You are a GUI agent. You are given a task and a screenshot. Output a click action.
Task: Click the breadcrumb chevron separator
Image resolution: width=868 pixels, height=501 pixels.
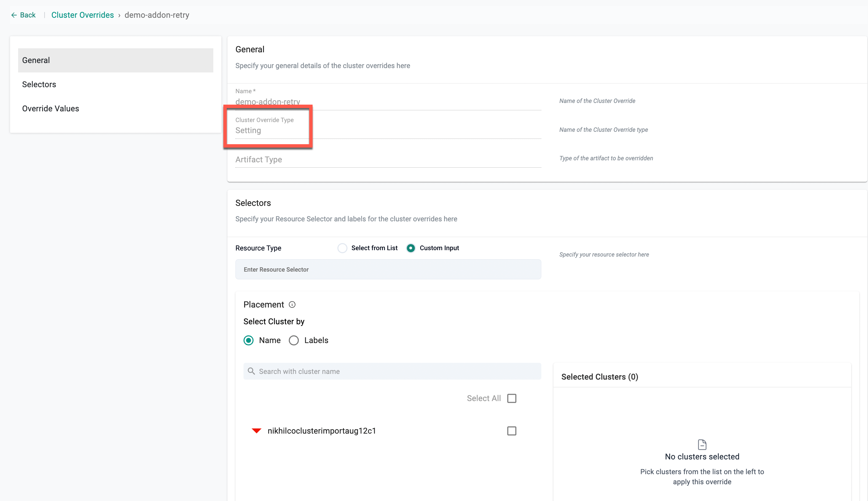[x=119, y=15]
